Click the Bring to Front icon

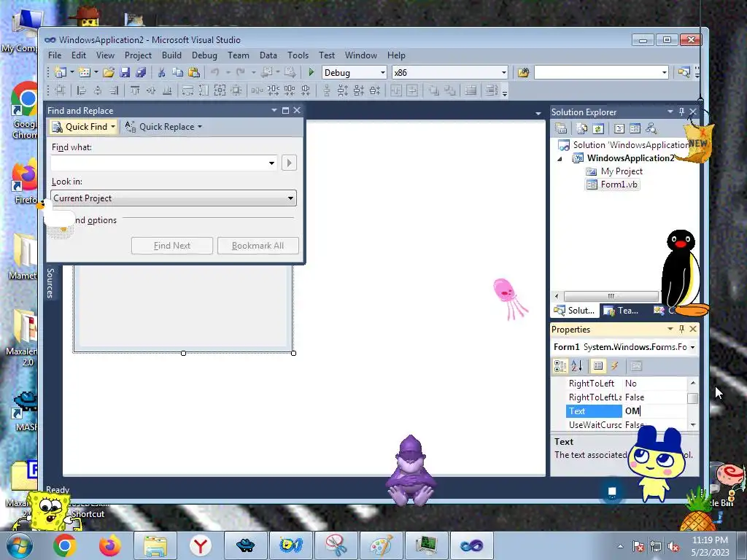coord(433,90)
